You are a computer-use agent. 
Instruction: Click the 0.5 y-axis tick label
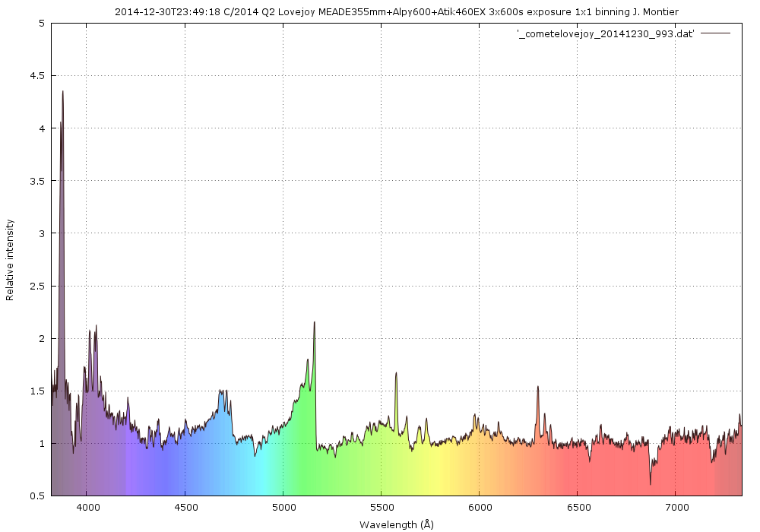pyautogui.click(x=36, y=496)
